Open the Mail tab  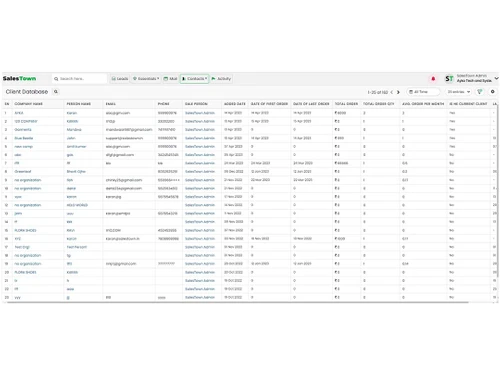tap(170, 79)
